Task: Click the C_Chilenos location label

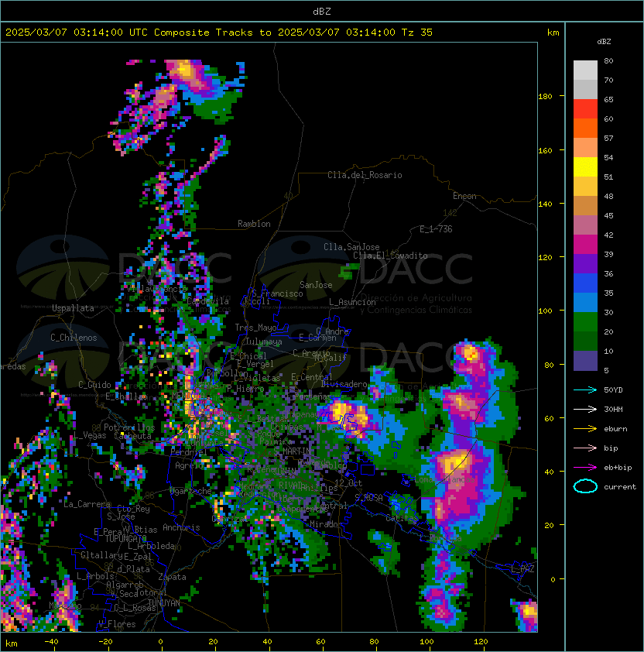Action: (x=74, y=338)
